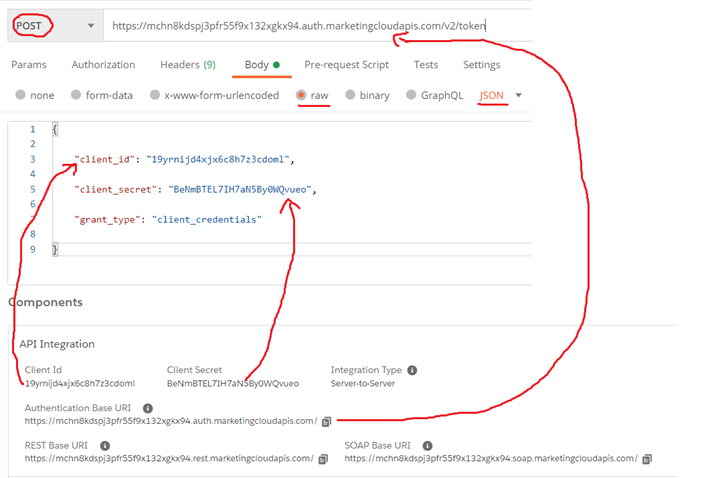Screen dimensions: 708x478
Task: Click the client_id line in body editor
Action: pos(184,159)
